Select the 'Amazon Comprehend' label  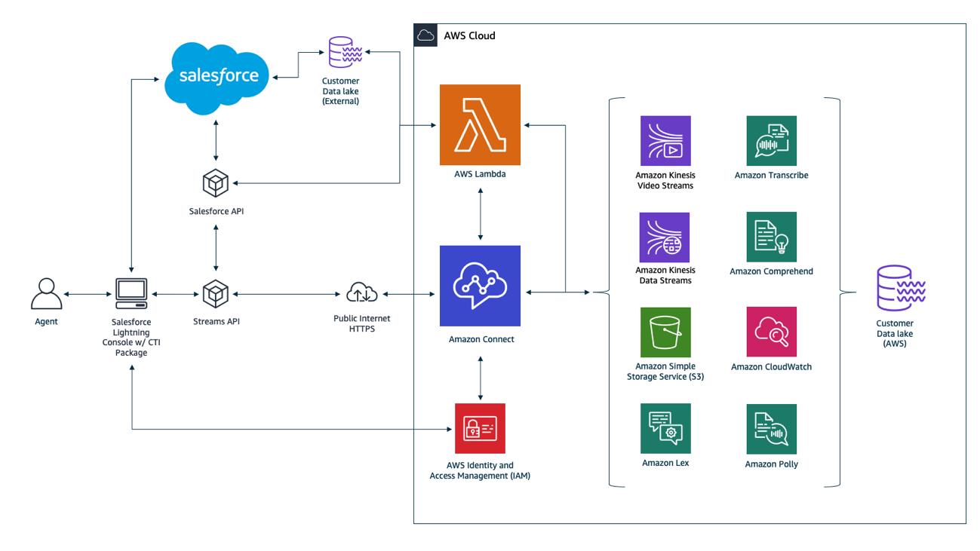click(771, 271)
